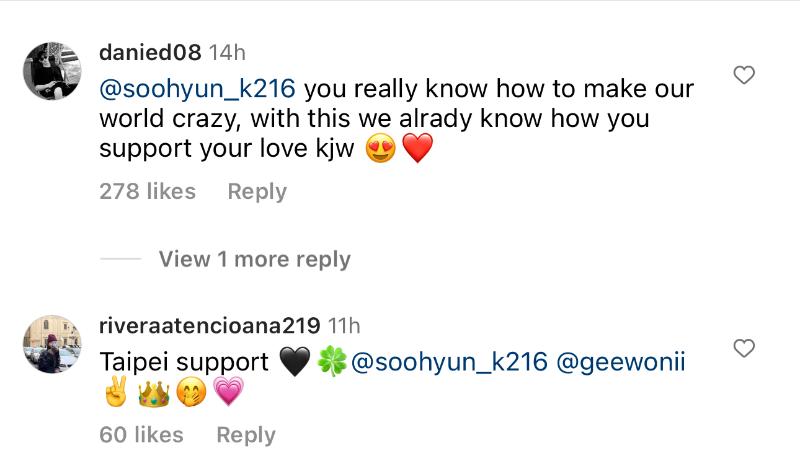Viewport: 800px width, 469px height.
Task: Like danied08's comment with the heart
Action: [x=744, y=76]
